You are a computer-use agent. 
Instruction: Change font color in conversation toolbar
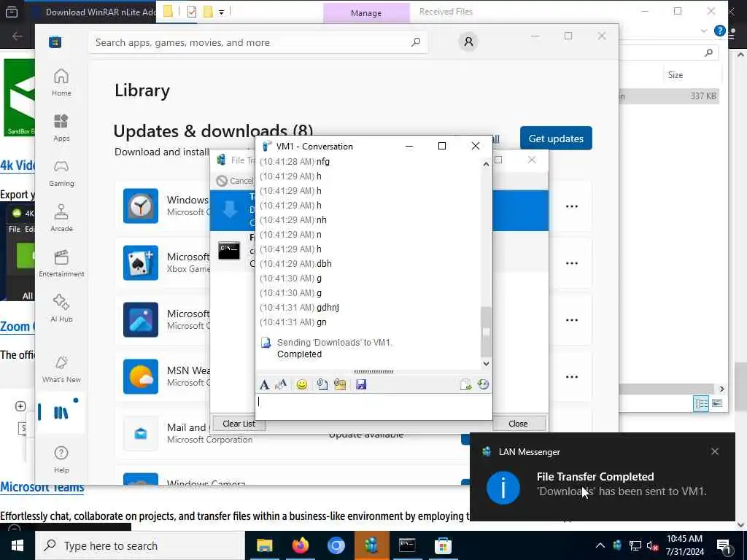(x=281, y=384)
